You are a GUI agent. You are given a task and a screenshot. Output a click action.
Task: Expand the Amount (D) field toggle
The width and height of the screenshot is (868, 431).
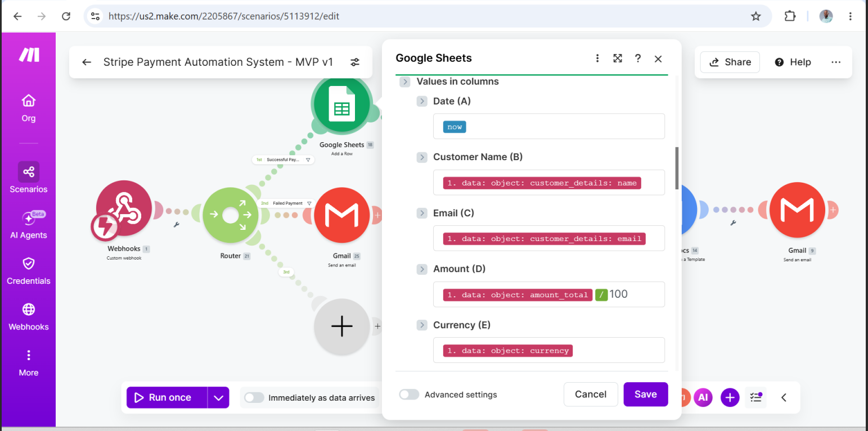(x=422, y=269)
